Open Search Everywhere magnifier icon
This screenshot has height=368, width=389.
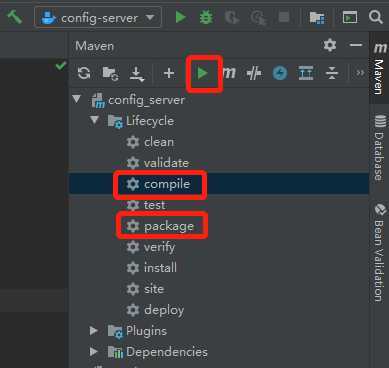[376, 17]
